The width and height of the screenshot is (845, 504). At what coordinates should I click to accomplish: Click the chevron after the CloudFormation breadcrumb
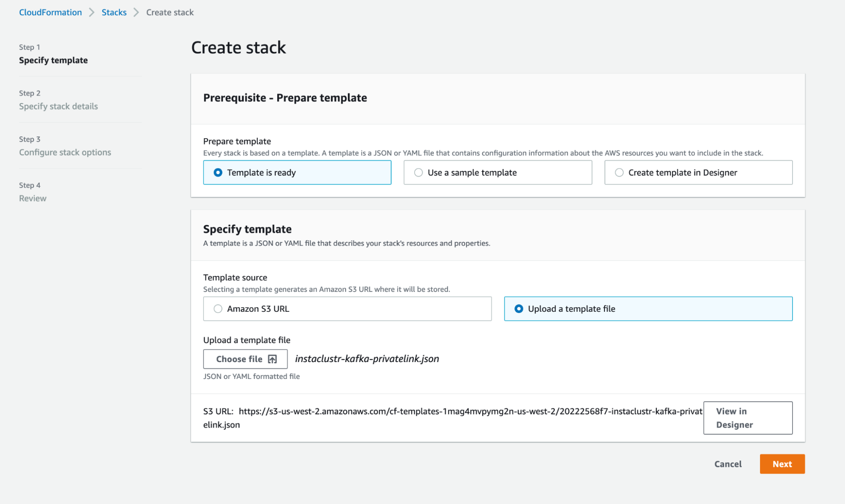tap(92, 12)
